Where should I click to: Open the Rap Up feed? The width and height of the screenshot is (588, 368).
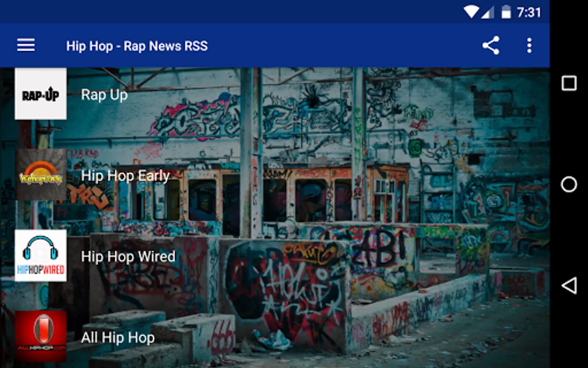tap(105, 95)
